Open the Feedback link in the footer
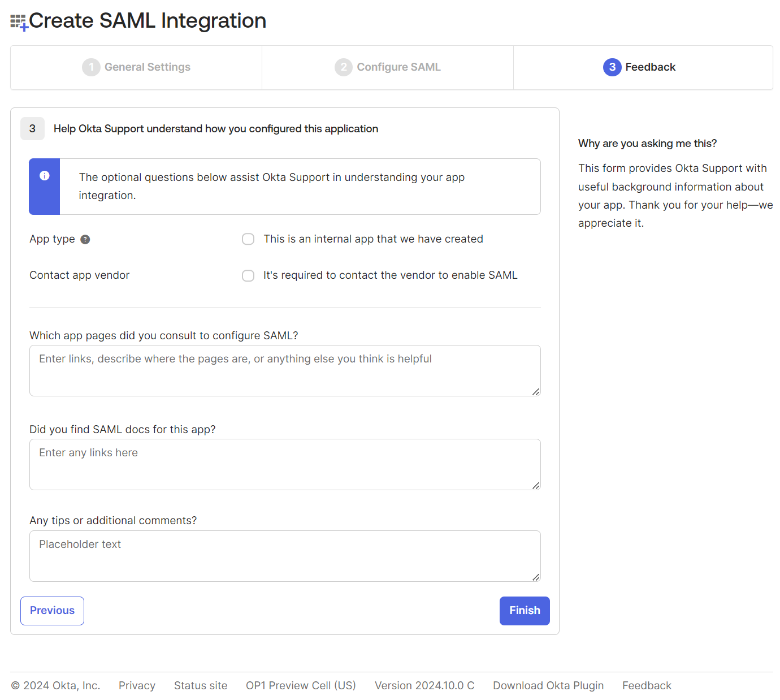 point(647,685)
